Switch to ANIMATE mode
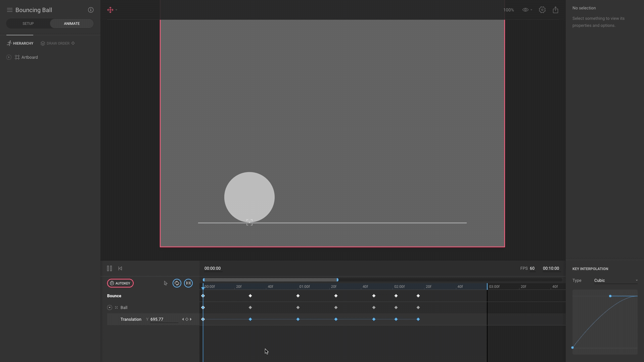Image resolution: width=644 pixels, height=362 pixels. 72,23
